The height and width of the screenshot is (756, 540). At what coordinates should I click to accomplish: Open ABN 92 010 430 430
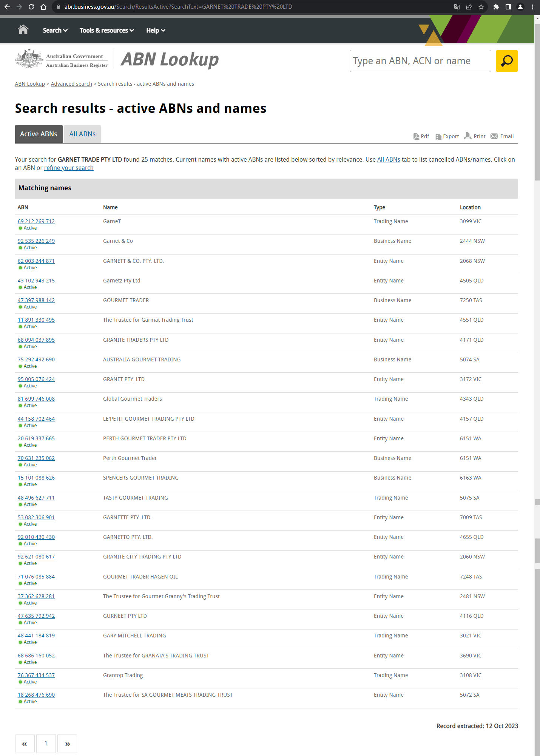click(36, 537)
